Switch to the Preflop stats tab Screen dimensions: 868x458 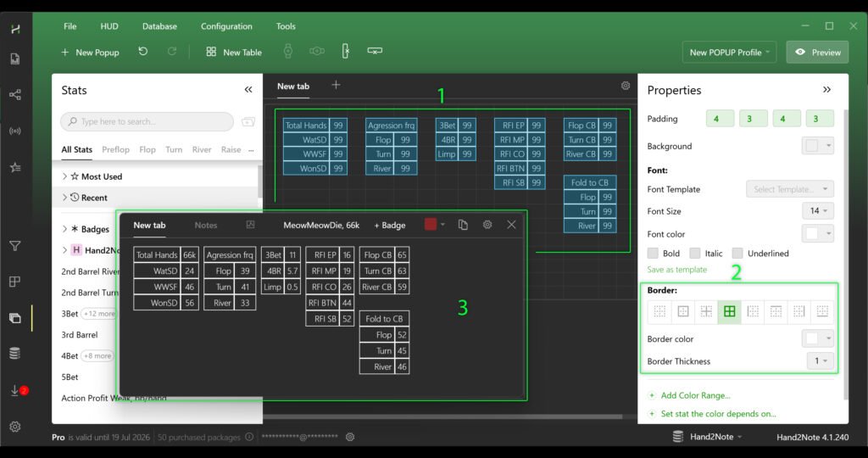115,149
